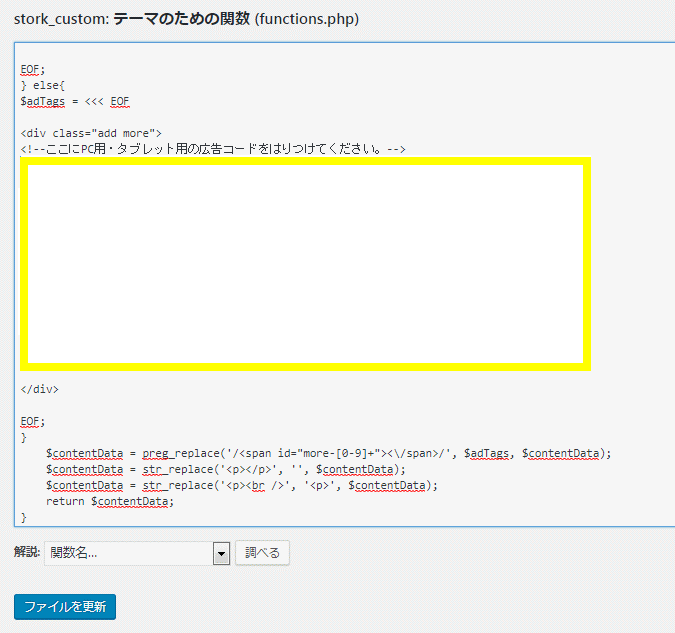Image resolution: width=675 pixels, height=633 pixels.
Task: Click the line '$adTags = <<< EOF'
Action: click(75, 101)
